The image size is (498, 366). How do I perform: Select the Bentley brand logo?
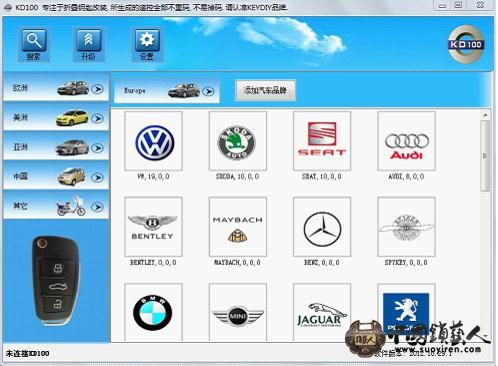point(153,227)
